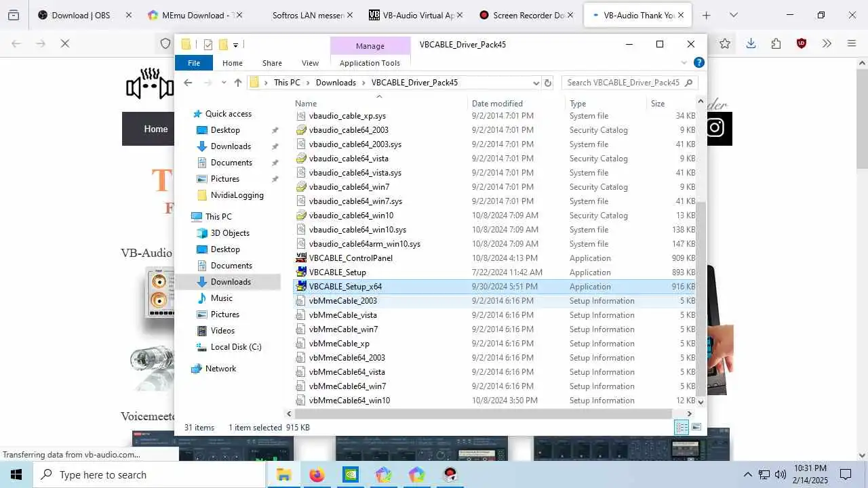Open the volume icon in system tray
Image resolution: width=868 pixels, height=488 pixels.
click(781, 474)
